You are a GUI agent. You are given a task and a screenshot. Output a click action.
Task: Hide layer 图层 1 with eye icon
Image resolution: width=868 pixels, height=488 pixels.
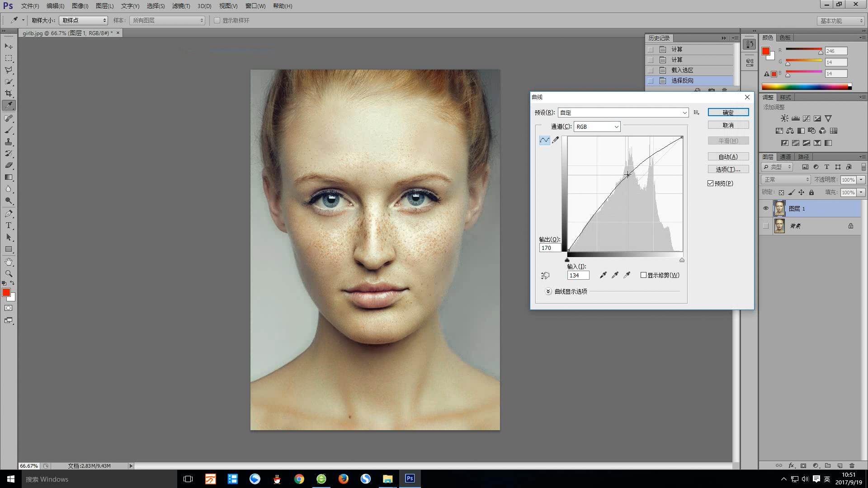(x=766, y=209)
